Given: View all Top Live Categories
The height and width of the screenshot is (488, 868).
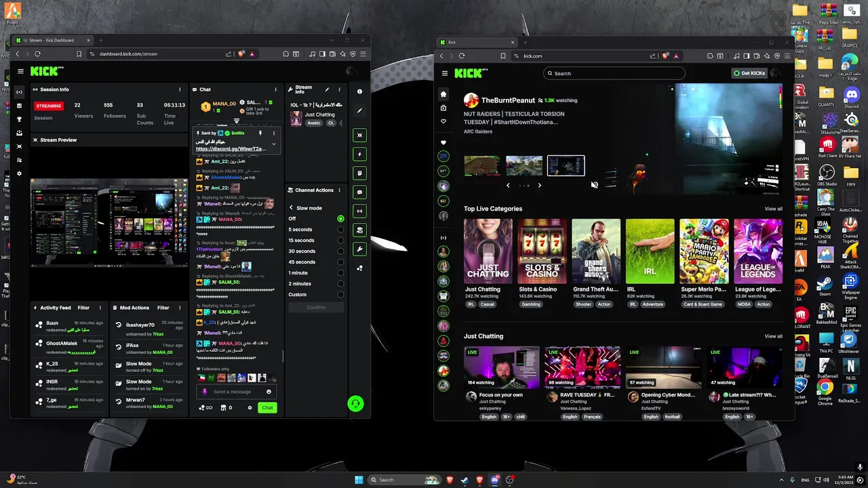Looking at the screenshot, I should [x=773, y=209].
